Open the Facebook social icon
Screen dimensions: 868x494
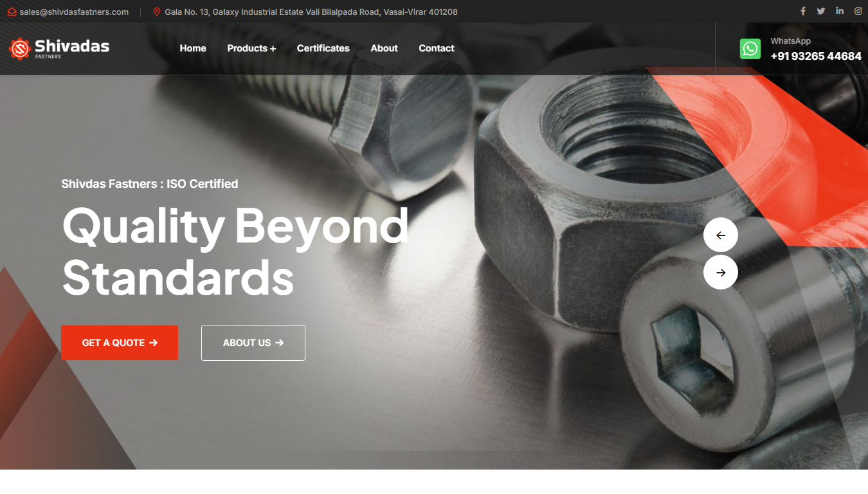803,11
